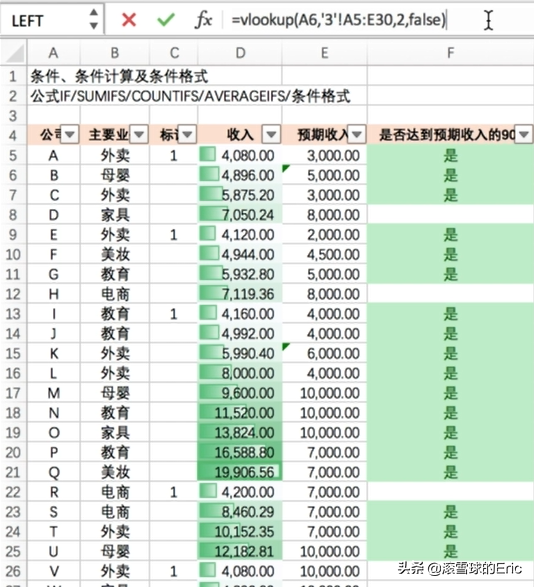Confirm the formula with green checkmark
The width and height of the screenshot is (534, 587).
click(x=166, y=20)
